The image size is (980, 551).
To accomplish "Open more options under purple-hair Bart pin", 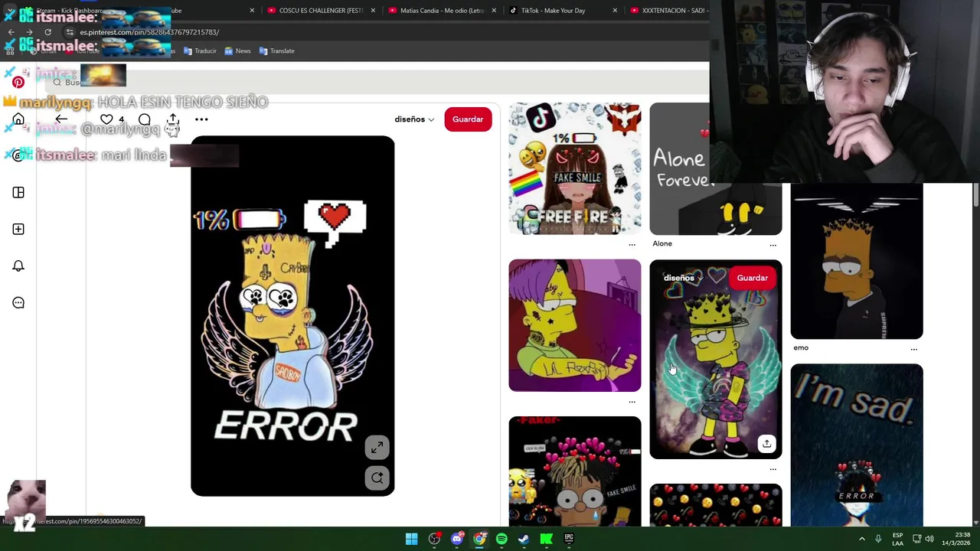I will [632, 401].
